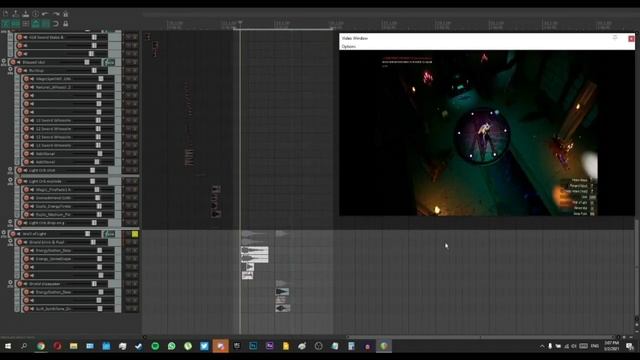Collapse the Light Orb Shot folder icon

click(10, 169)
